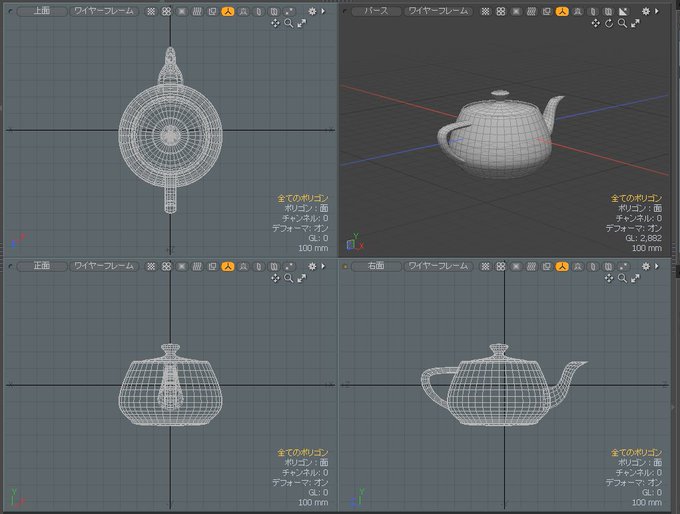
Task: Click the small dot handle left of 右面
Action: point(345,266)
